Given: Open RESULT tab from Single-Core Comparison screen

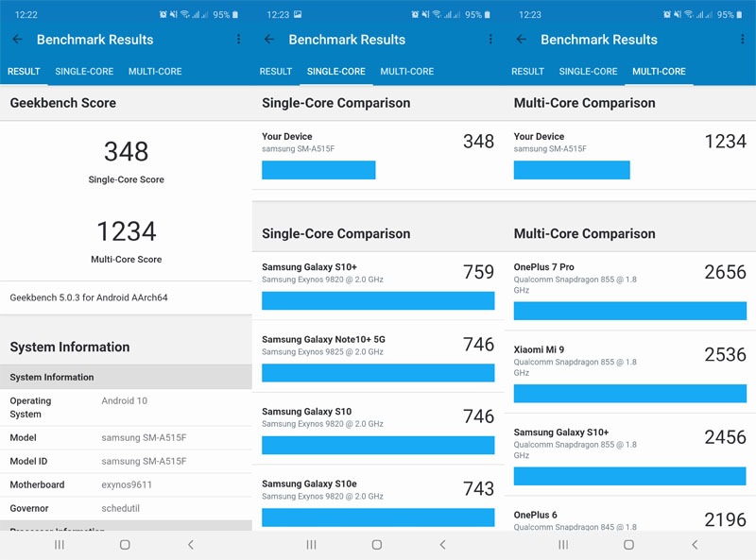Looking at the screenshot, I should tap(276, 72).
